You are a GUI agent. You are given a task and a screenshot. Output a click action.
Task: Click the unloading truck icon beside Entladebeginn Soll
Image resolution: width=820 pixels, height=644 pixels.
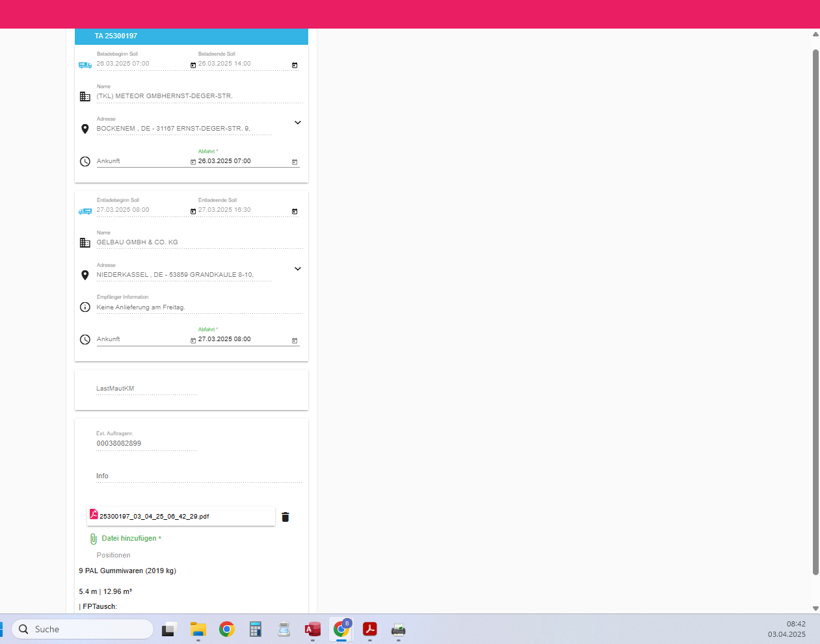pyautogui.click(x=85, y=211)
